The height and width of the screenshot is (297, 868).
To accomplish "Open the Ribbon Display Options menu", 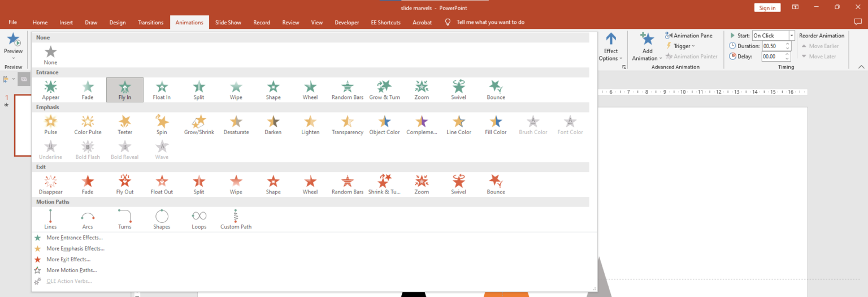I will pos(795,7).
